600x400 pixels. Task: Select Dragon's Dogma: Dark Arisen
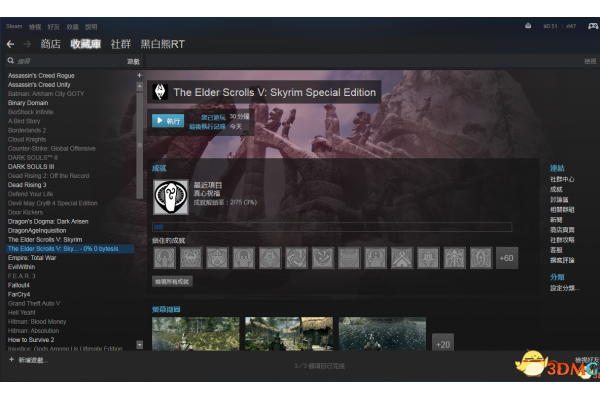coord(48,221)
